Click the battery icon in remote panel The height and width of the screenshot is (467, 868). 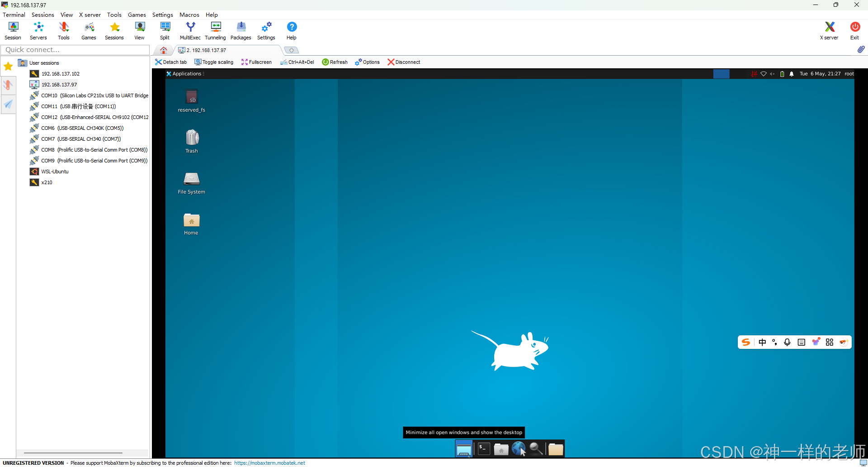(782, 74)
